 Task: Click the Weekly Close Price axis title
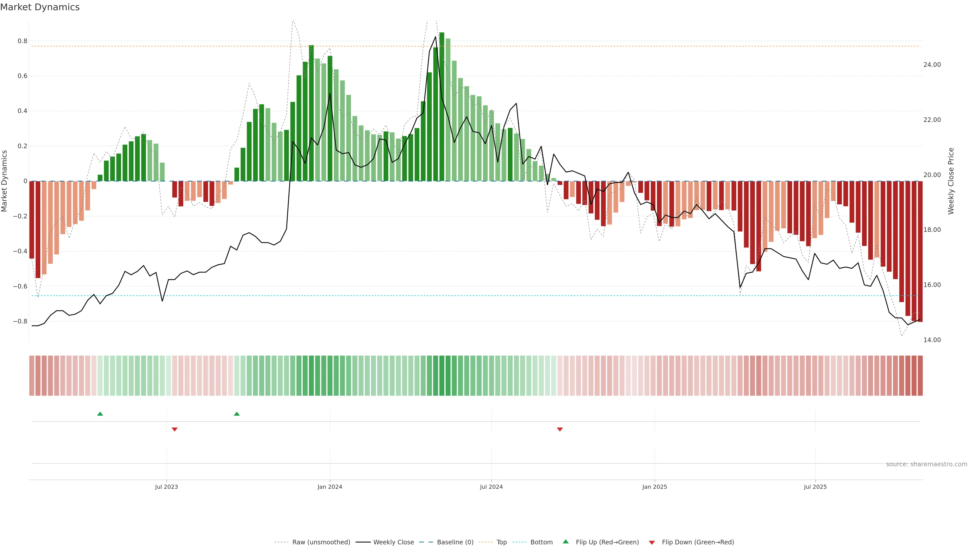point(951,181)
